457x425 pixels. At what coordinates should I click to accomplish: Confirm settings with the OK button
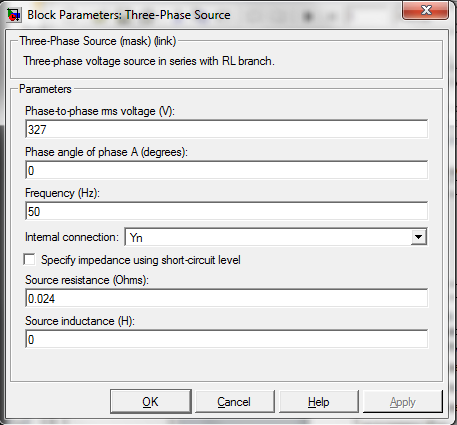coord(151,401)
